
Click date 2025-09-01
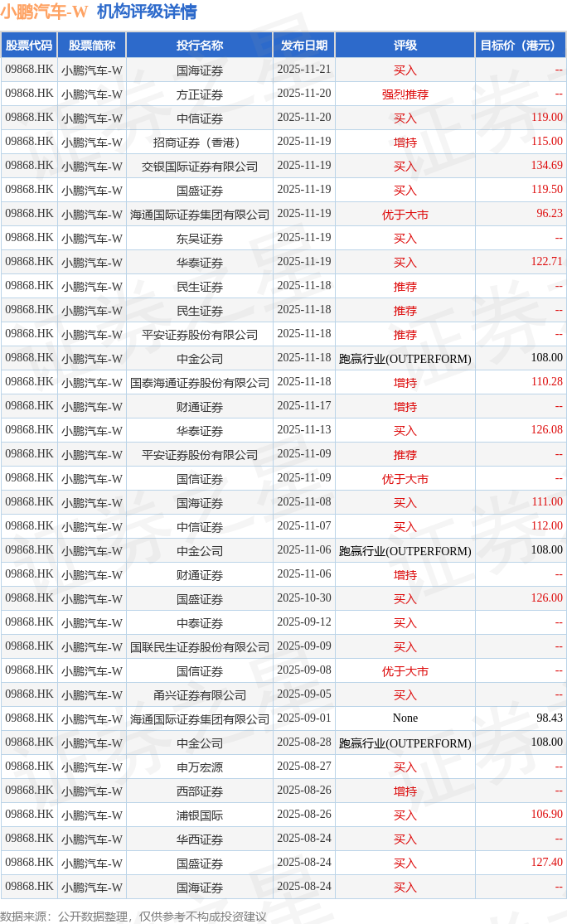[x=304, y=718]
